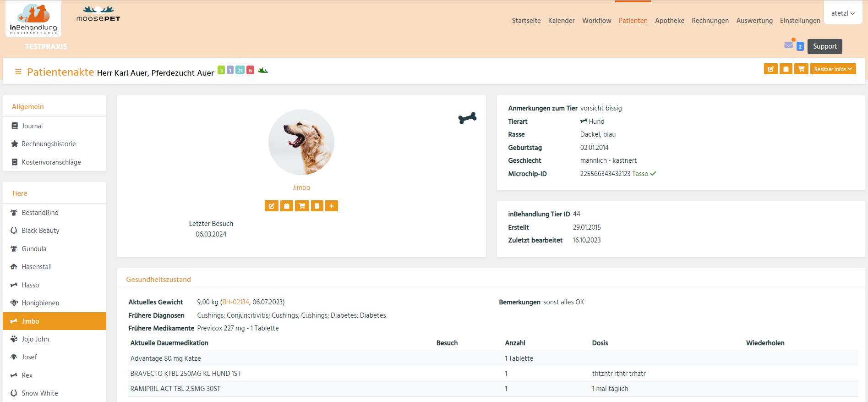Screen dimensions: 868x402
Task: Click the teal badge showing 21
Action: pyautogui.click(x=240, y=70)
